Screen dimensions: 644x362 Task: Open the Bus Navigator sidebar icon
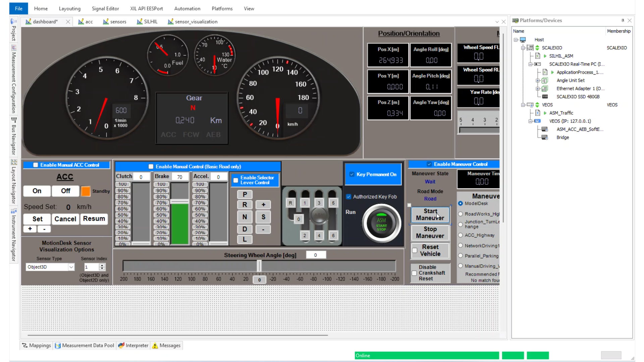[x=14, y=119]
